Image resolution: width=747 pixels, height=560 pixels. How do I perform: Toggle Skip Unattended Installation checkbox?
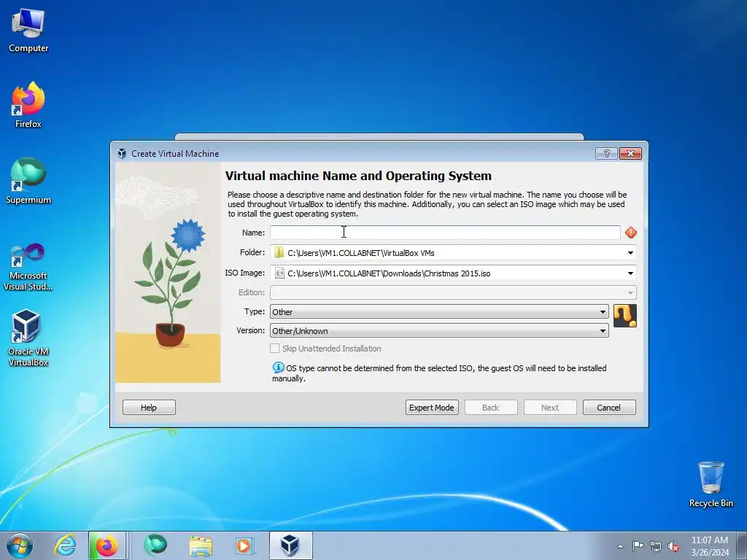click(x=275, y=349)
